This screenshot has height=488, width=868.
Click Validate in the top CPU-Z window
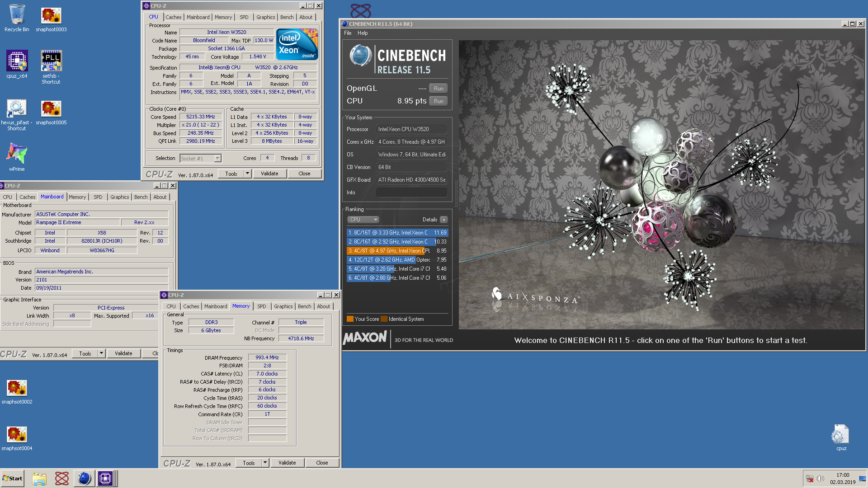pyautogui.click(x=269, y=174)
